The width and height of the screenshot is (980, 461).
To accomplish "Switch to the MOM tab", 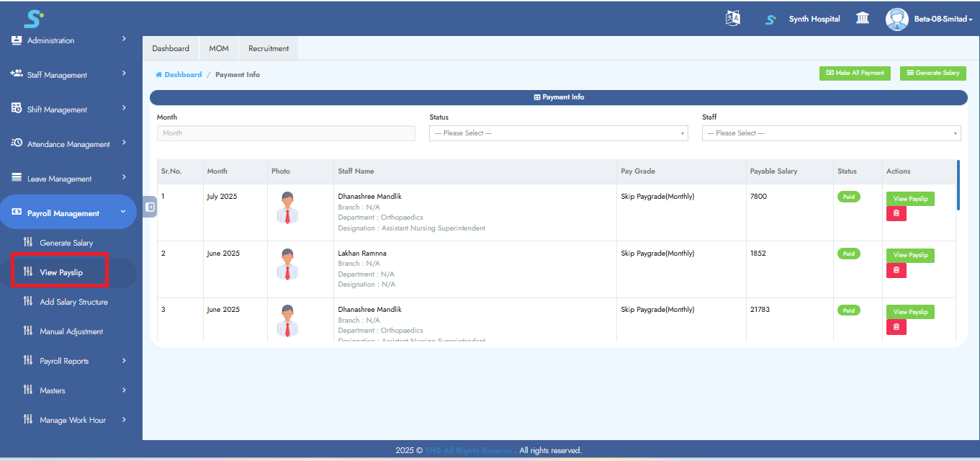I will [219, 48].
